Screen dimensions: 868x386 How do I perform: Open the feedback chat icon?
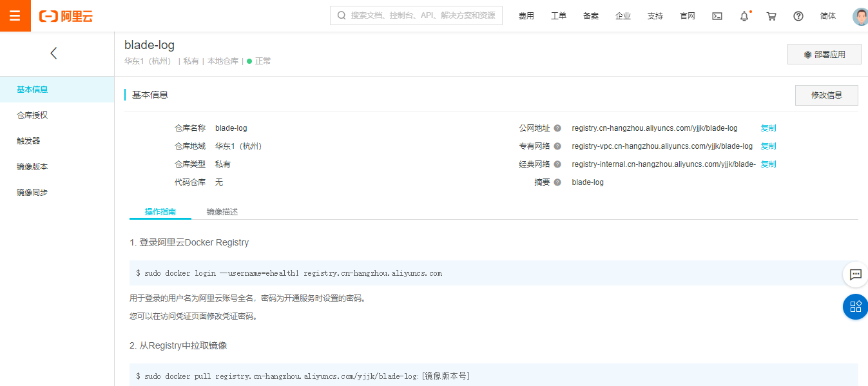pyautogui.click(x=855, y=275)
